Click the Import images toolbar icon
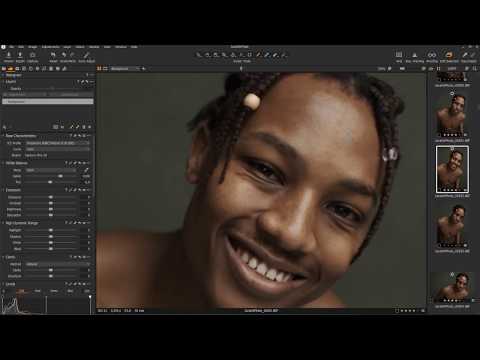Viewport: 480px width, 360px height. click(x=9, y=55)
